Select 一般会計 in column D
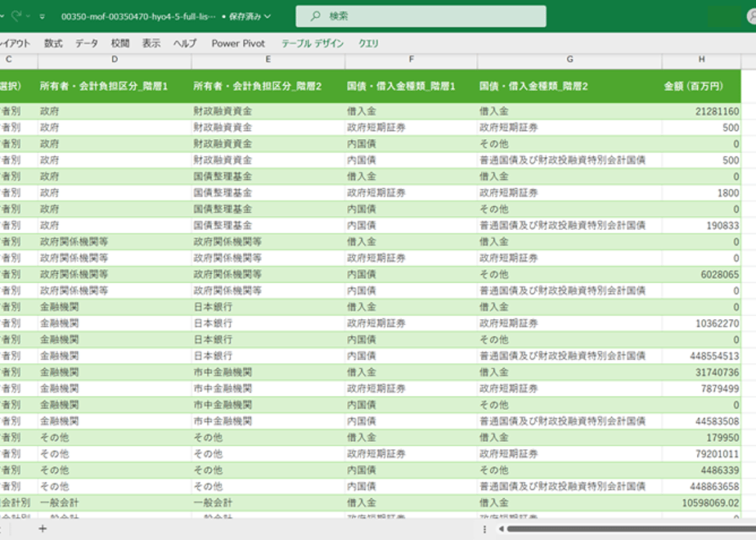 point(115,503)
